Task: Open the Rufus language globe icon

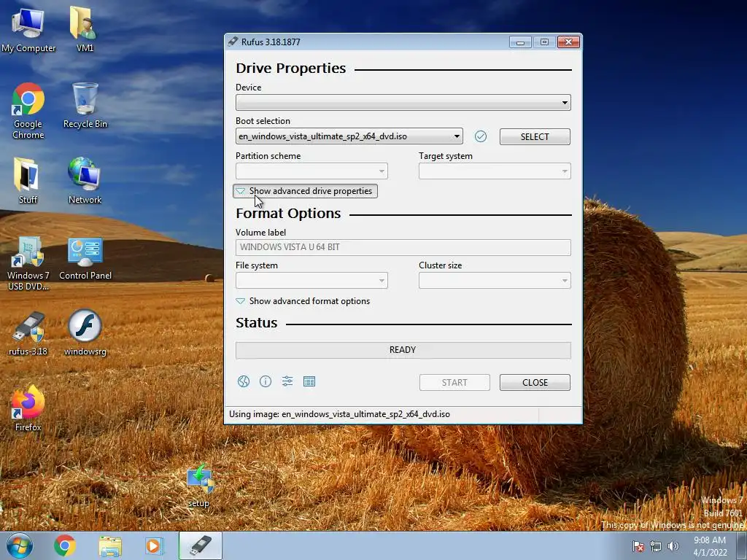Action: coord(244,381)
